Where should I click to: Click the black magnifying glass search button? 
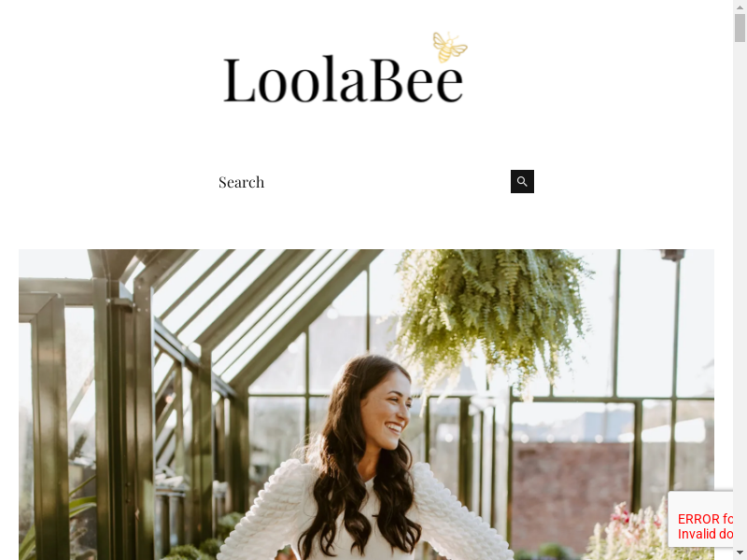[522, 181]
